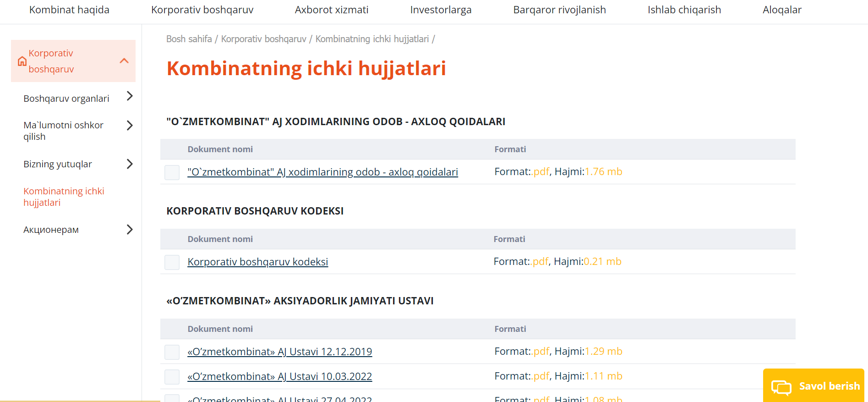
Task: Open Barqaror rivojlanish menu
Action: (x=559, y=10)
